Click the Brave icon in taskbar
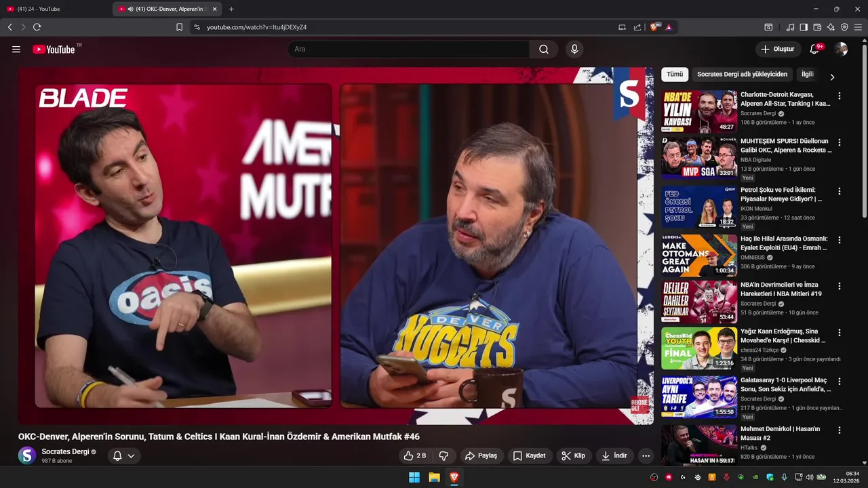The height and width of the screenshot is (488, 868). pos(454,477)
